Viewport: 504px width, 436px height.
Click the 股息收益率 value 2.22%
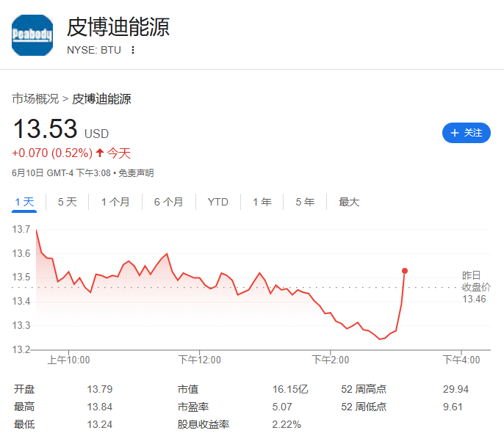point(287,424)
